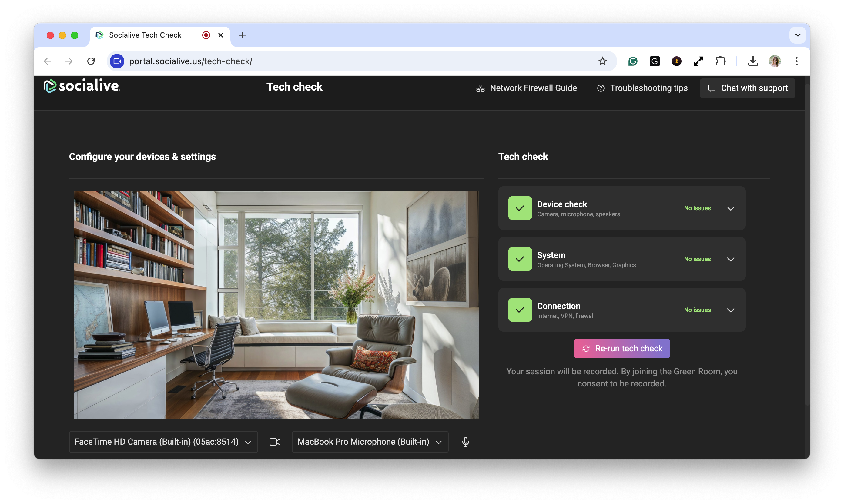Open Chrome extensions puzzle icon
The width and height of the screenshot is (844, 504).
click(x=720, y=61)
